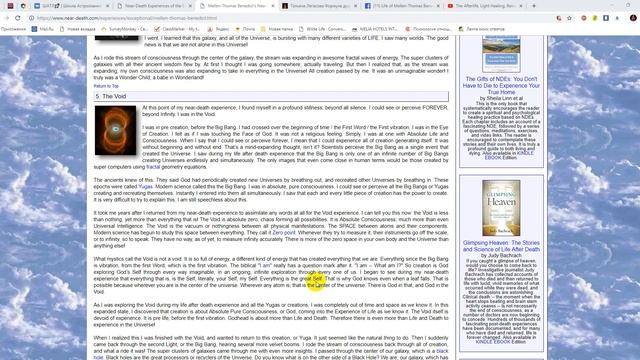
Task: Switch to Near-Death Experiences tab
Action: 153,6
